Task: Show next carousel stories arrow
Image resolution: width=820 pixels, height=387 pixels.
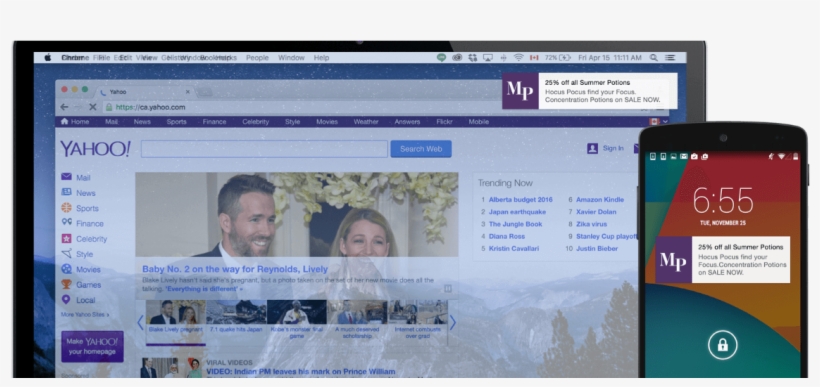Action: click(453, 323)
